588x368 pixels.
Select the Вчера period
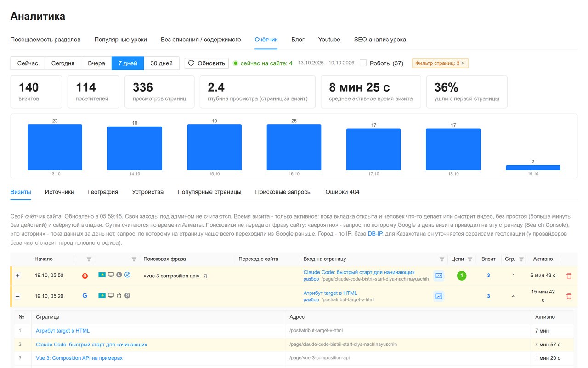click(96, 63)
